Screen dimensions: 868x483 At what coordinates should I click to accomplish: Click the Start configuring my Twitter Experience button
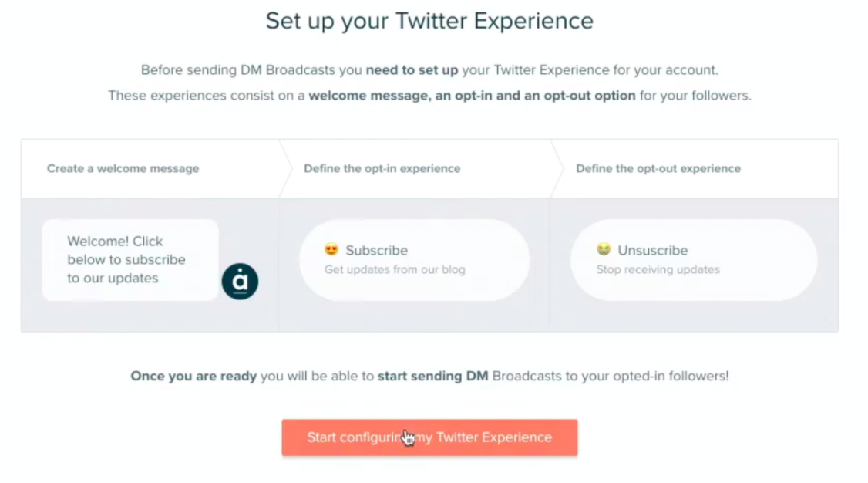[429, 437]
